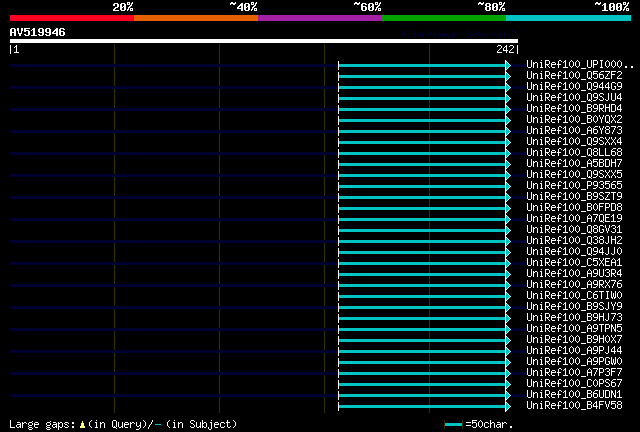The image size is (640, 432).
Task: Select the UniRef100_C5XEA1 label
Action: point(574,263)
